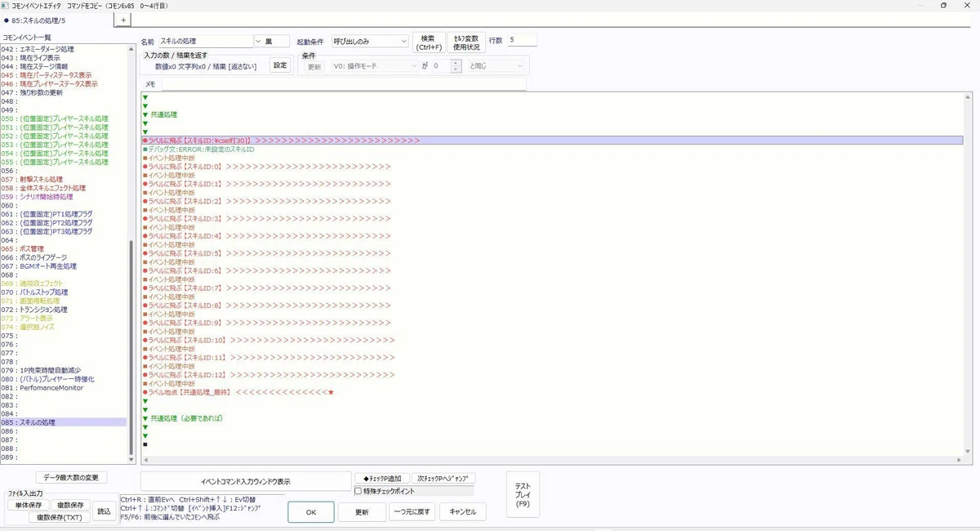The width and height of the screenshot is (980, 531).
Task: Add a new tab with the plus button
Action: point(123,20)
